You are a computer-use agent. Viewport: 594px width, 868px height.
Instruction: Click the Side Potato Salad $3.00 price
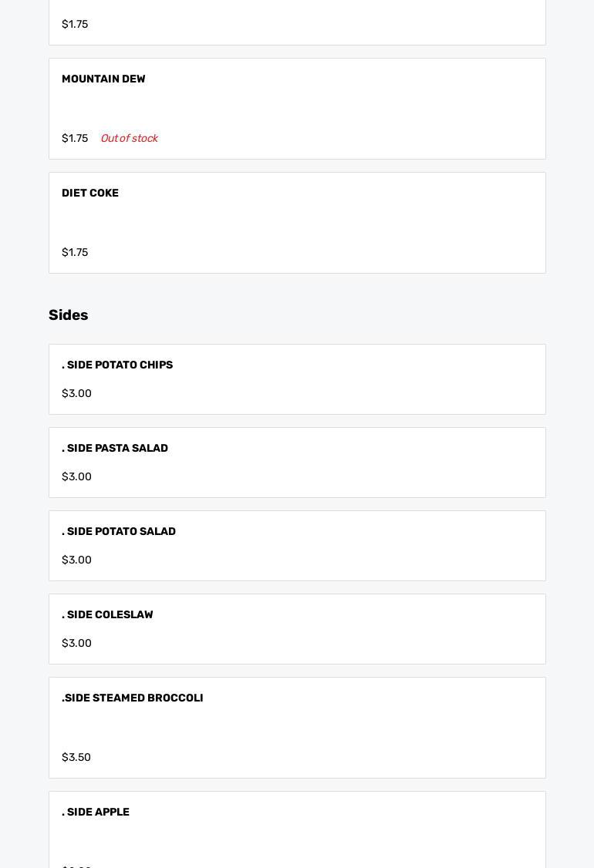click(76, 560)
